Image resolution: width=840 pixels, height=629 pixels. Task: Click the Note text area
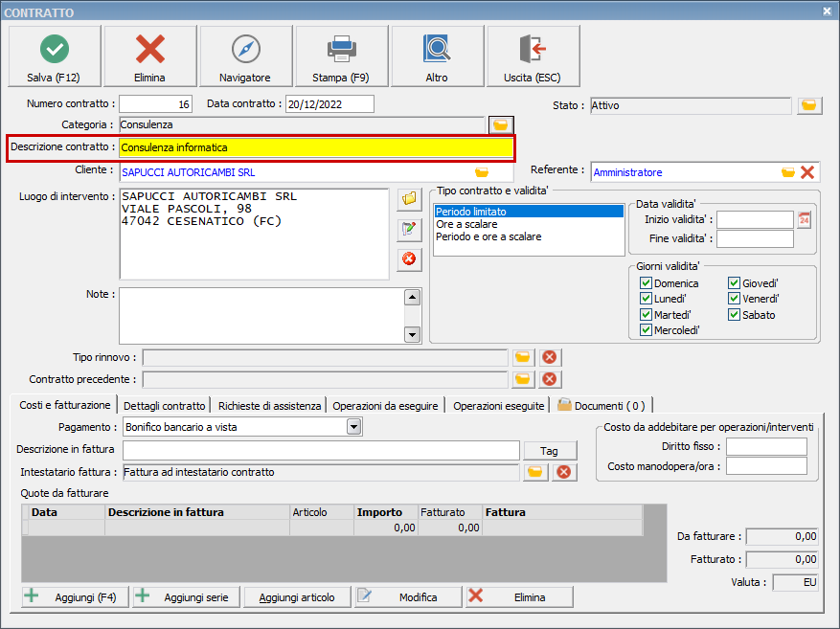click(262, 316)
